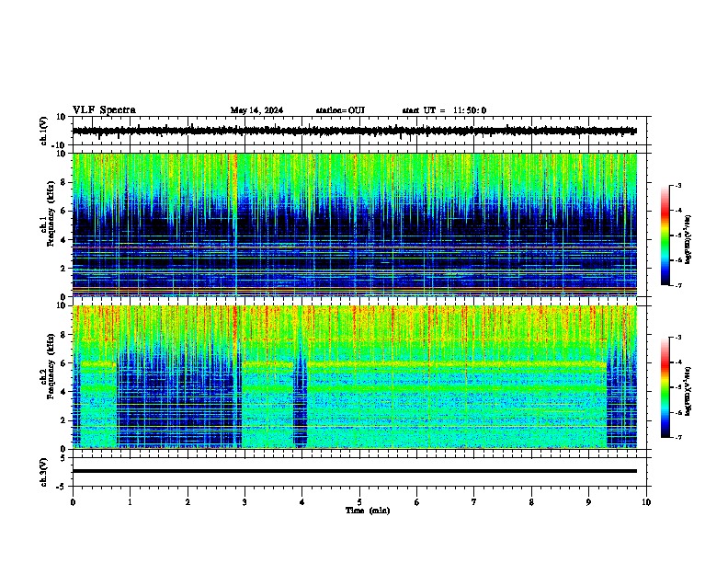
Task: Click time axis tick label "3"
Action: pos(245,502)
